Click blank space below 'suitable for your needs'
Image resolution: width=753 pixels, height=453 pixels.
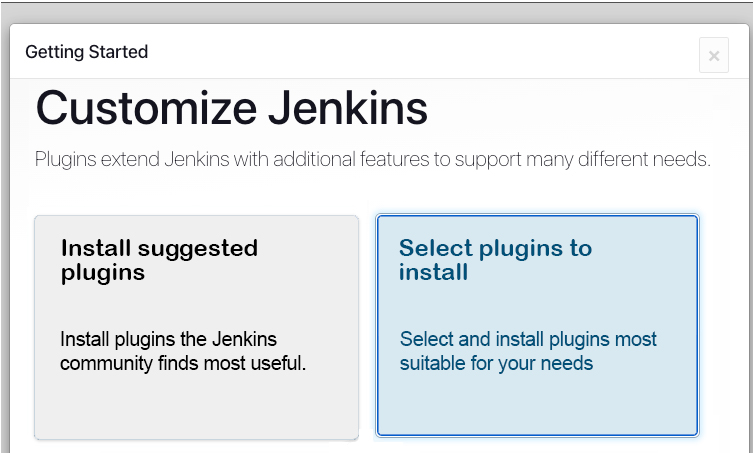(x=537, y=405)
